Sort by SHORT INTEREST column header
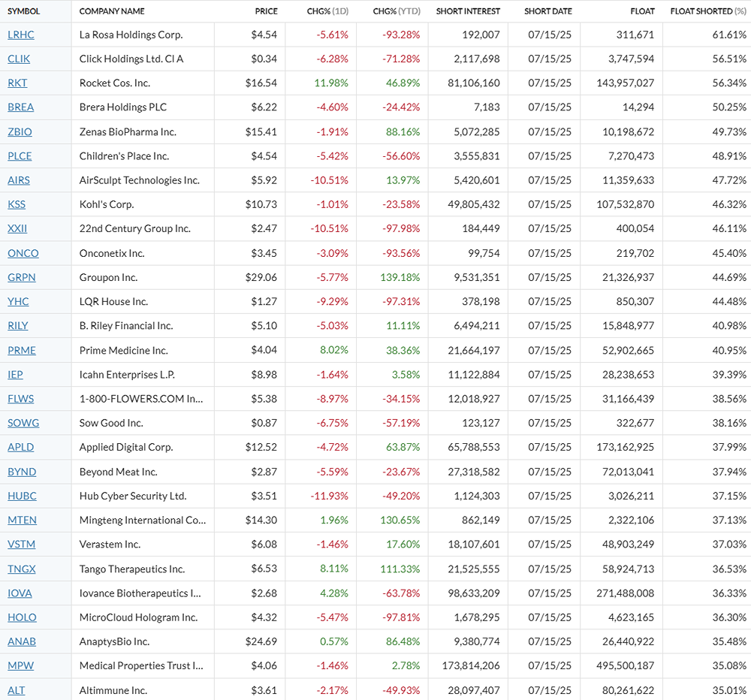Screen dimensions: 751x700 click(x=468, y=11)
